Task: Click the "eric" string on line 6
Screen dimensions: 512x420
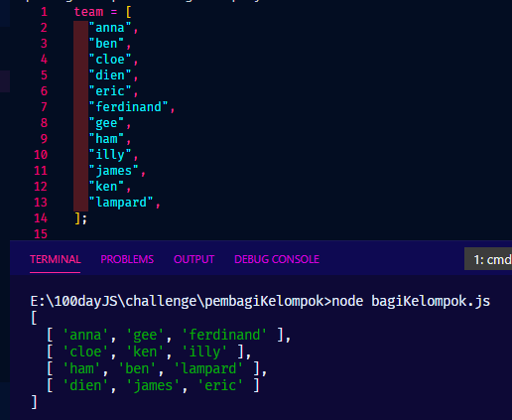Action: tap(110, 91)
